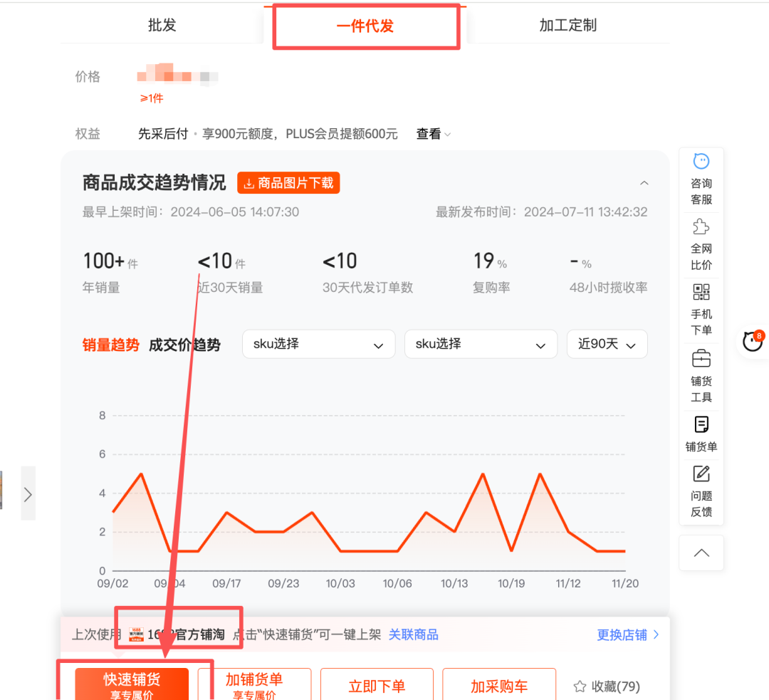769x700 pixels.
Task: Select the 手机下单 mobile ordering icon
Action: point(701,310)
